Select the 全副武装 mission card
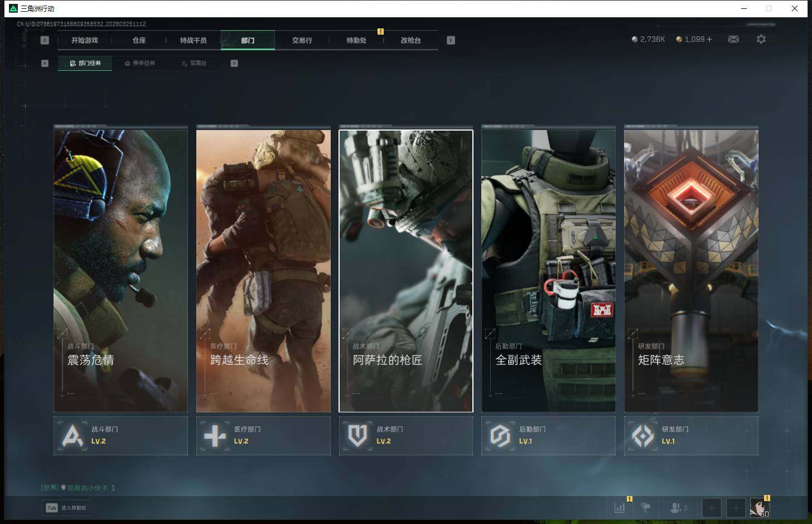The height and width of the screenshot is (524, 812). [x=548, y=271]
